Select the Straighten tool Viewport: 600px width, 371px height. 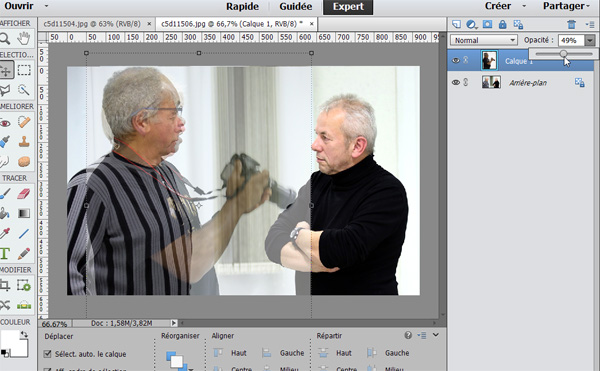coord(24,305)
